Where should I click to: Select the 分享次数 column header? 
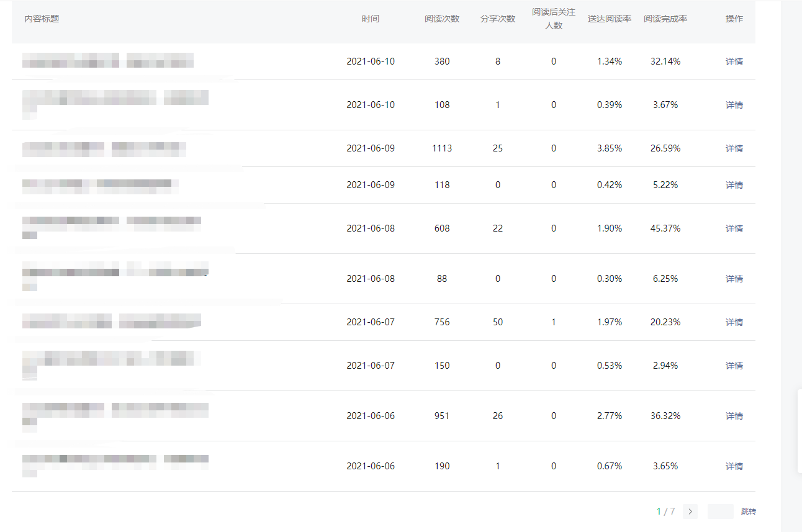pos(498,19)
